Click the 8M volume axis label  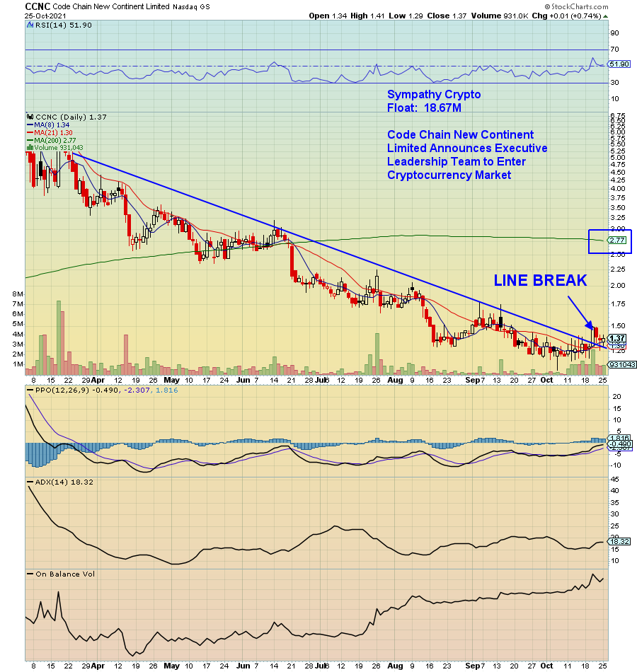click(x=18, y=294)
